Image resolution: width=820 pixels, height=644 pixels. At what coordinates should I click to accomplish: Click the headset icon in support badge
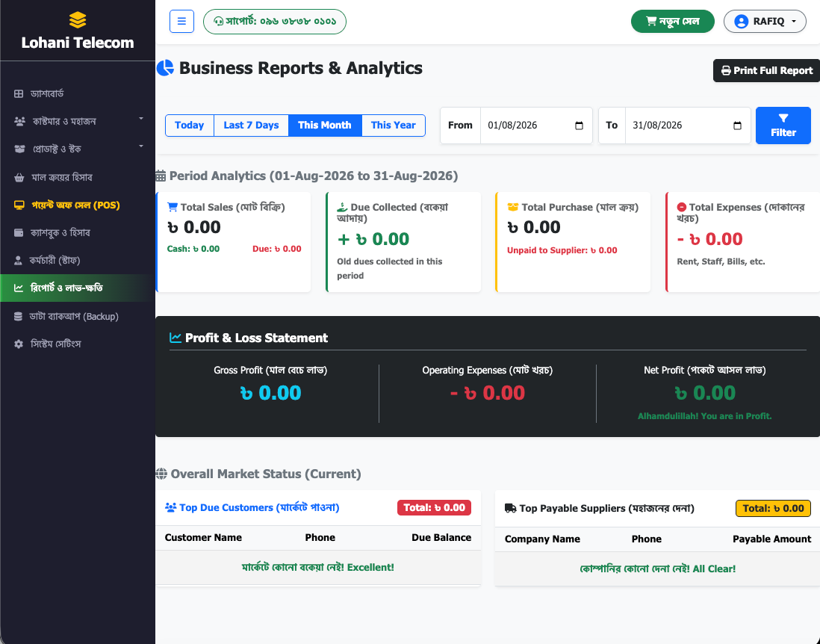[219, 22]
